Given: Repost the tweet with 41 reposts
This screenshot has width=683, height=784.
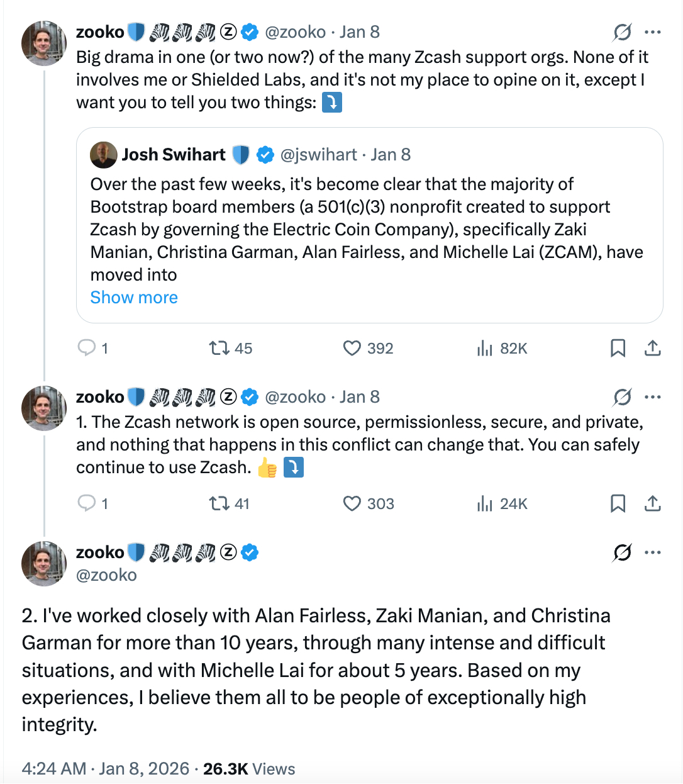Looking at the screenshot, I should click(x=219, y=503).
